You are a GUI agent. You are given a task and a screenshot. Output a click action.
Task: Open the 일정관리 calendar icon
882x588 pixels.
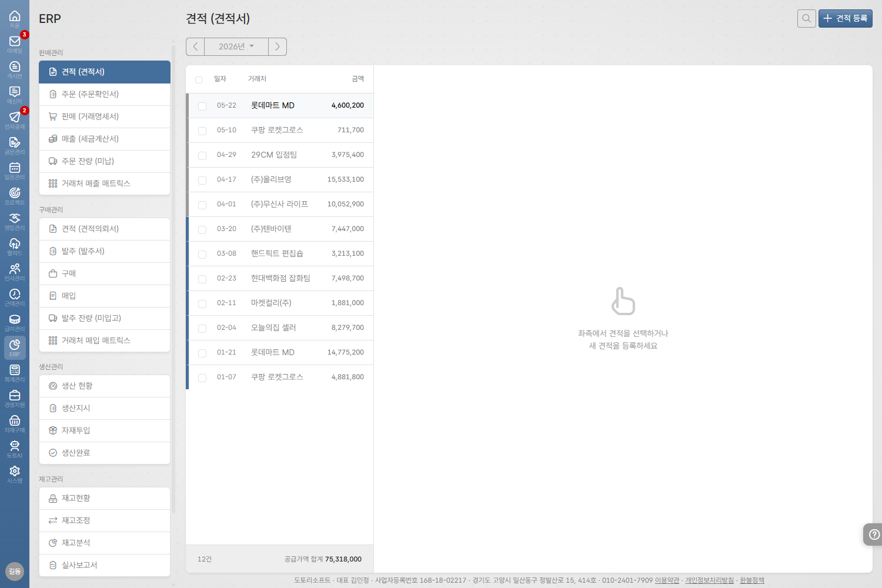point(15,171)
